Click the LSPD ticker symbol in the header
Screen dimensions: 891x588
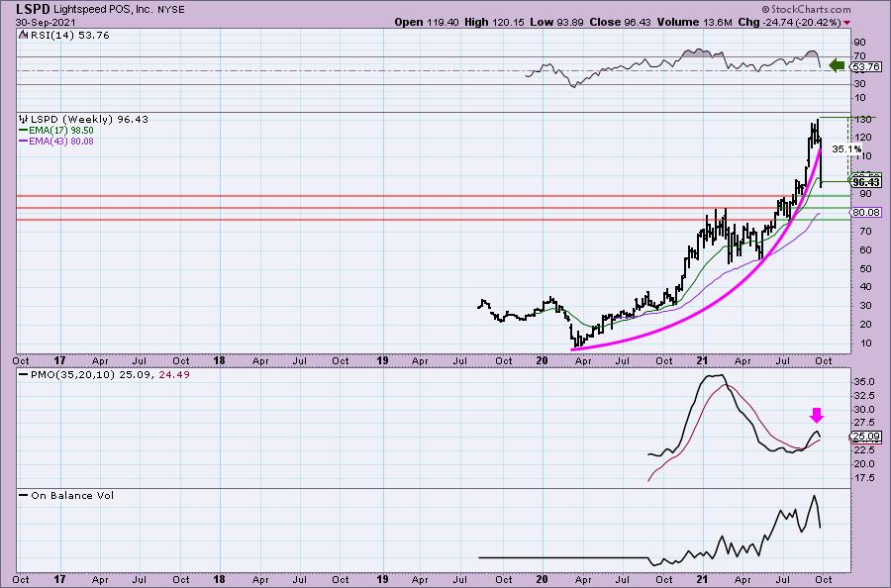point(33,9)
